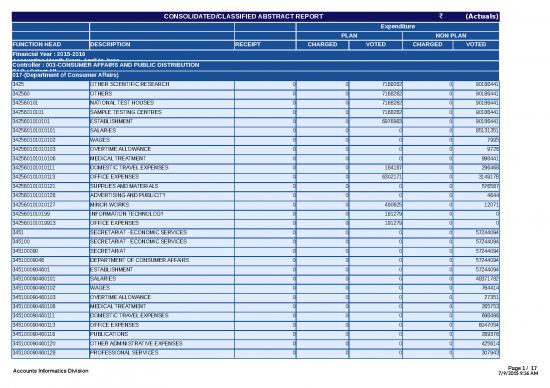
Task: Click the Controller : 003-CONSUMER AFFAIRS AND PUBLIC DISTRIBUTION line
Action: click(106, 65)
